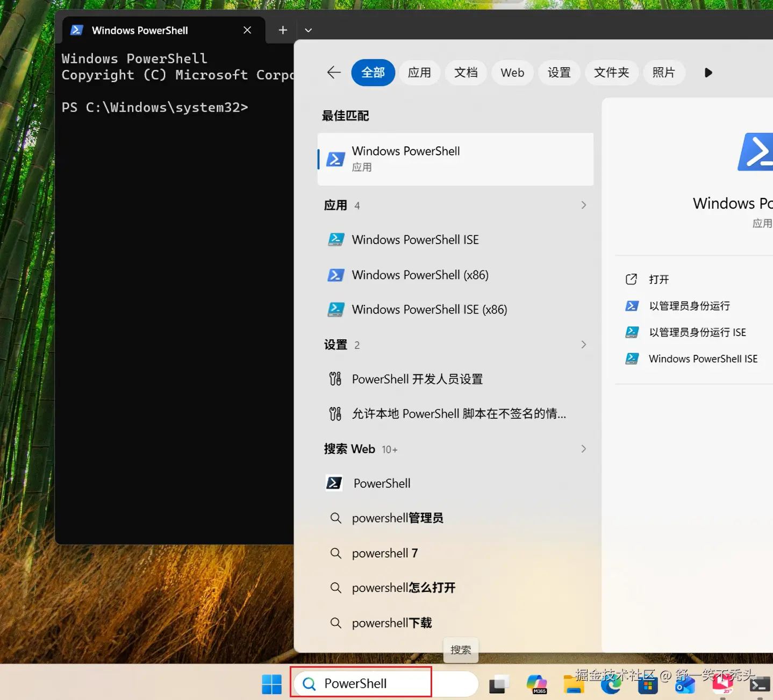Screen dimensions: 773x700
Task: Search the web for powershell怎么打开
Action: (455, 588)
